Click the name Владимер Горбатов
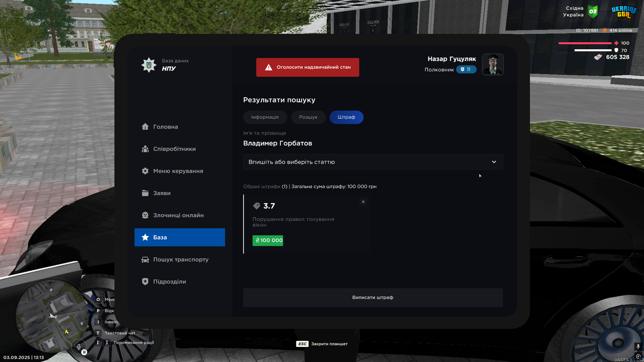644x362 pixels. coord(278,143)
